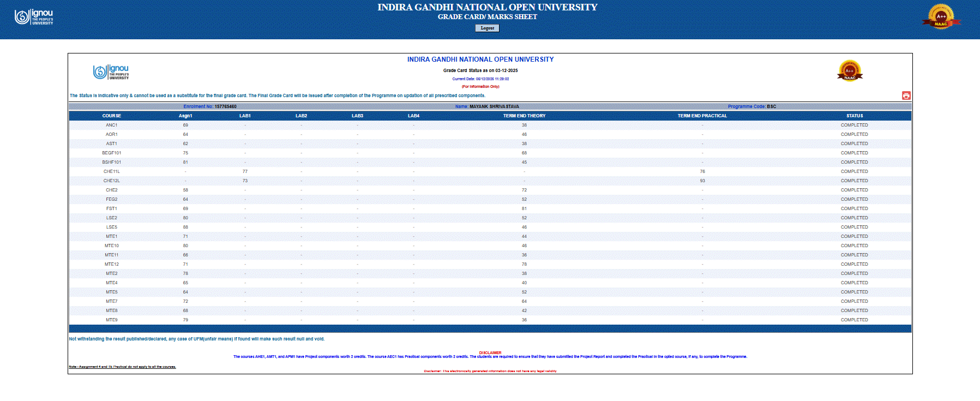Click the NAAC badge inside the grade card

pos(850,71)
